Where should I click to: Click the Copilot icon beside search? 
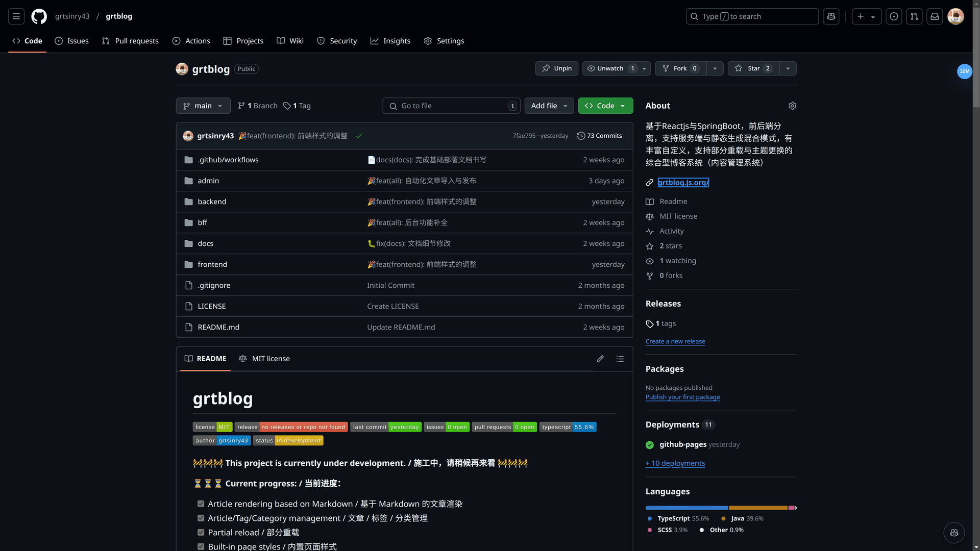(x=831, y=16)
